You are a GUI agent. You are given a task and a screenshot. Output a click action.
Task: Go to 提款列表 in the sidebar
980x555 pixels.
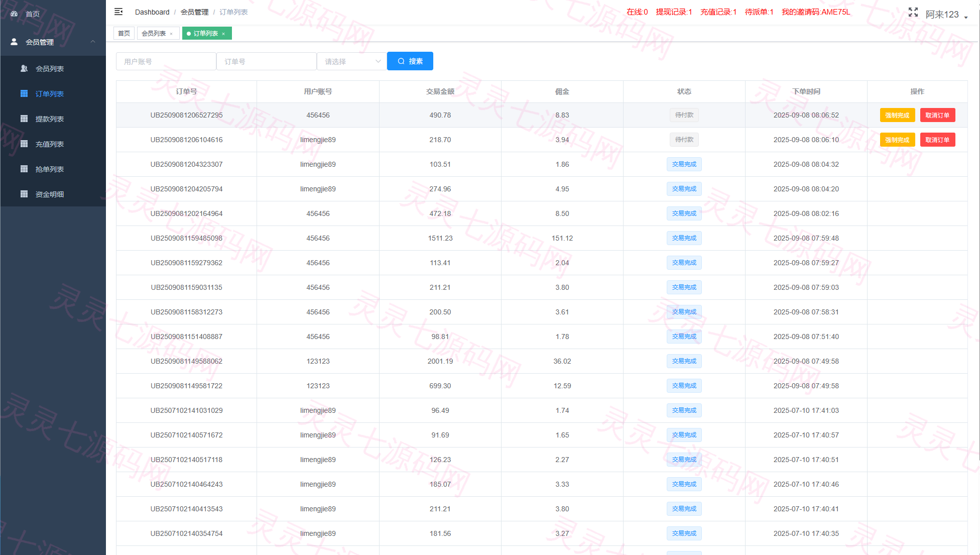point(53,119)
